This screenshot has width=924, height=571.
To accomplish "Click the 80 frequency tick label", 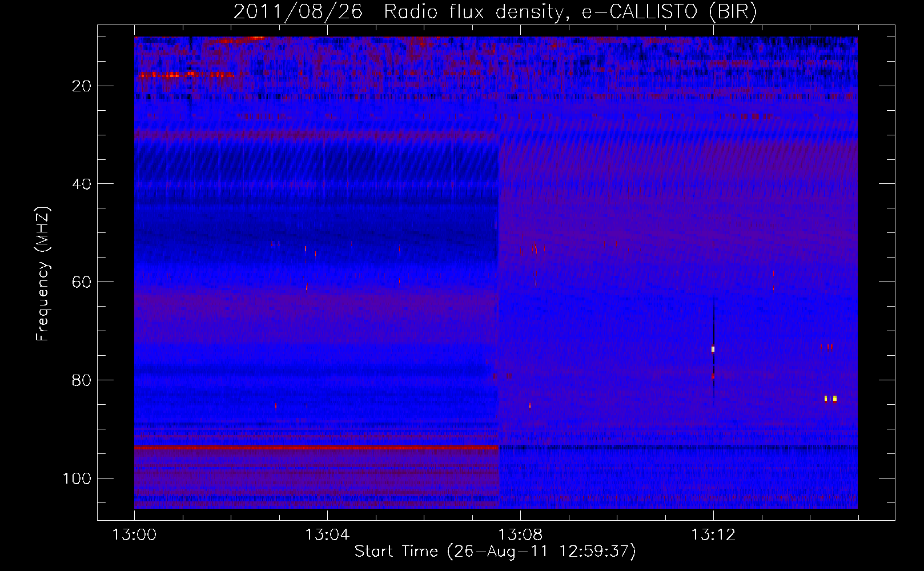I will click(x=82, y=380).
